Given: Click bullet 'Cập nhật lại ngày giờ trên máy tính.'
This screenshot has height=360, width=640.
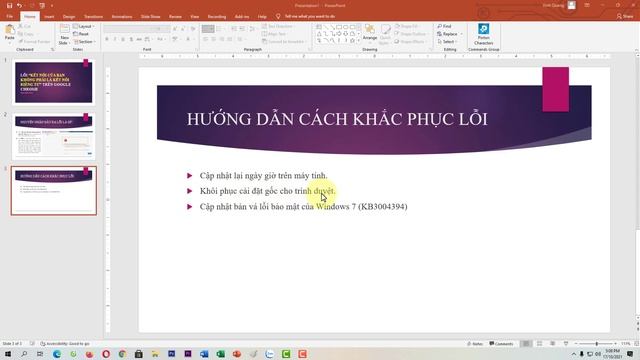Looking at the screenshot, I should tap(263, 176).
